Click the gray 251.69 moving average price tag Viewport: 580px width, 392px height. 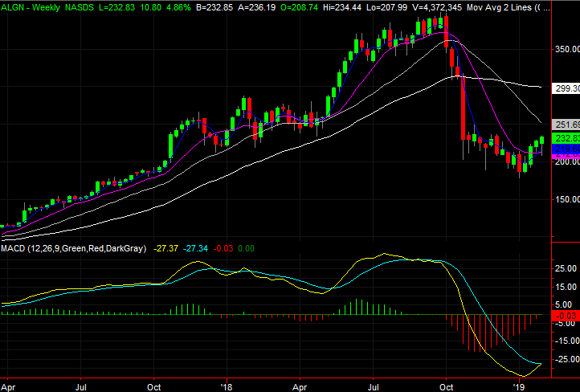(566, 125)
